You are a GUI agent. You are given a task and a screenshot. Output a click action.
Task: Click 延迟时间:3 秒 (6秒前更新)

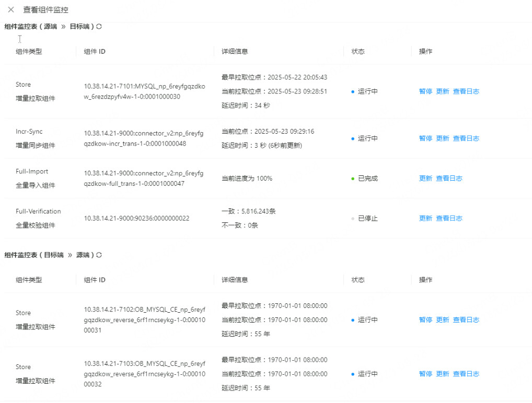[x=262, y=146]
